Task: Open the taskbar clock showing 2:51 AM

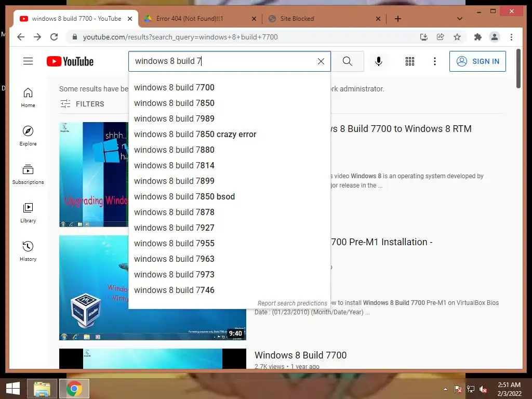Action: 509,389
